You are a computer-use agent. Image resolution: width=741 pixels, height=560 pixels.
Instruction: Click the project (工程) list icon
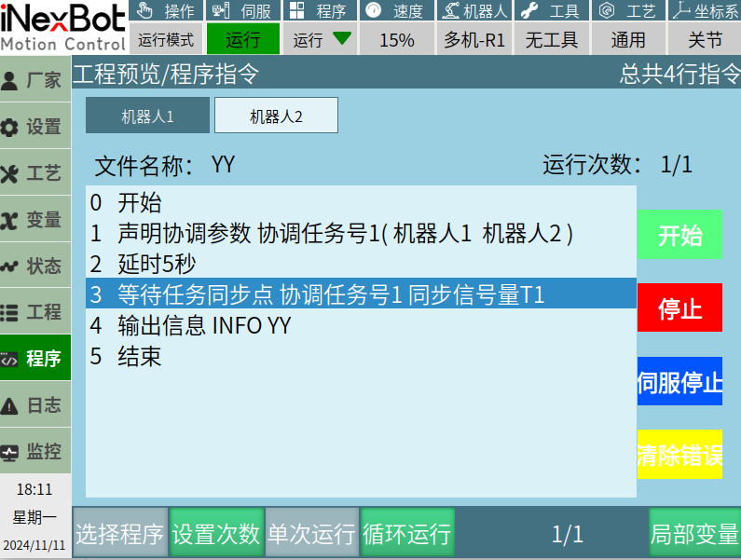click(10, 313)
